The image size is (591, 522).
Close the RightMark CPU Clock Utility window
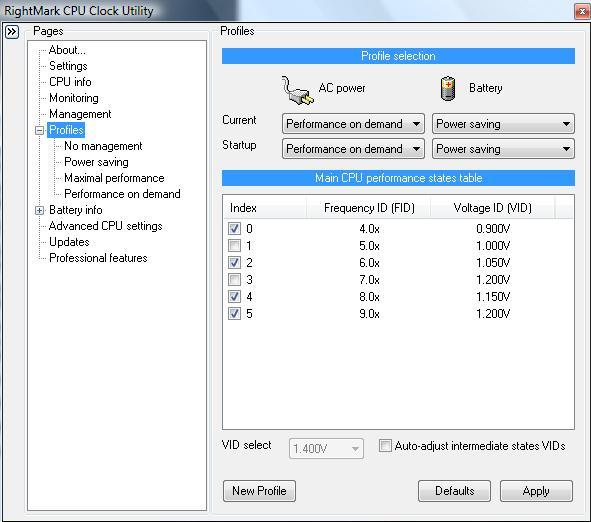tap(582, 11)
